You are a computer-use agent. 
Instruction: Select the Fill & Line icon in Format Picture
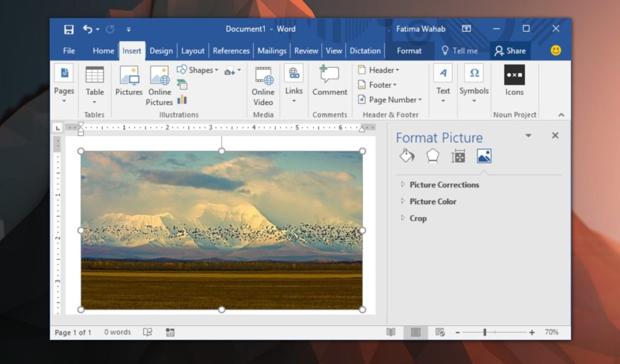tap(406, 155)
